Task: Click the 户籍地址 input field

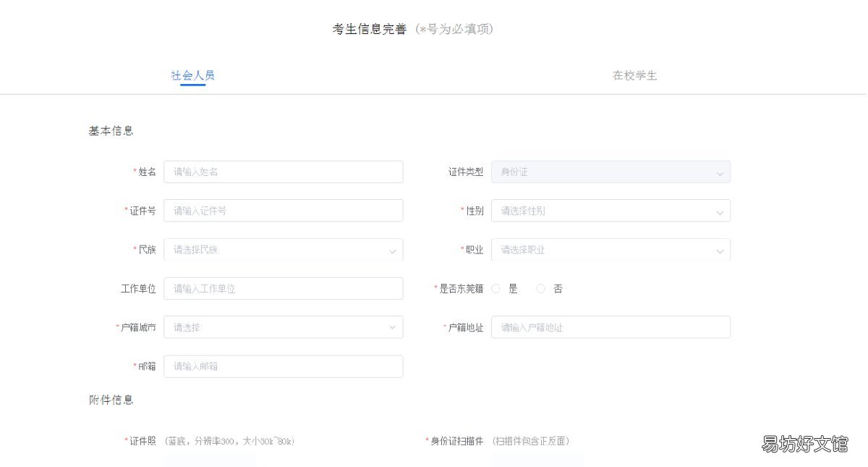Action: [x=610, y=327]
